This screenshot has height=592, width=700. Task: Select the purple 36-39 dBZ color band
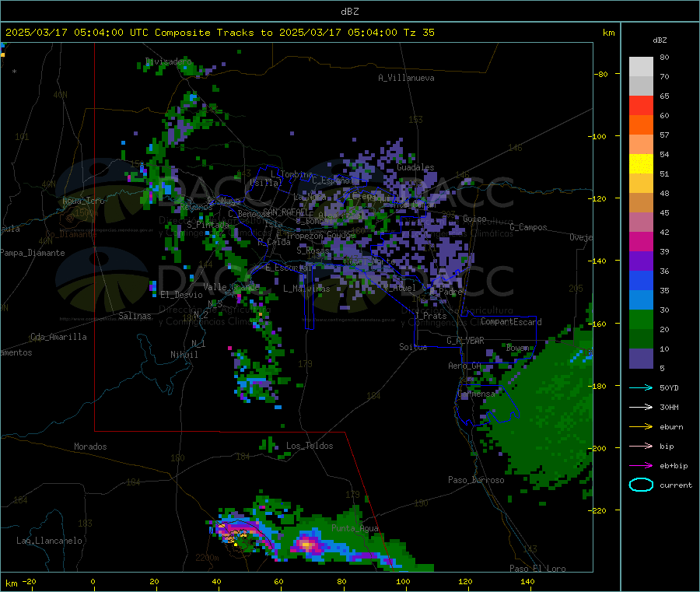coord(641,261)
